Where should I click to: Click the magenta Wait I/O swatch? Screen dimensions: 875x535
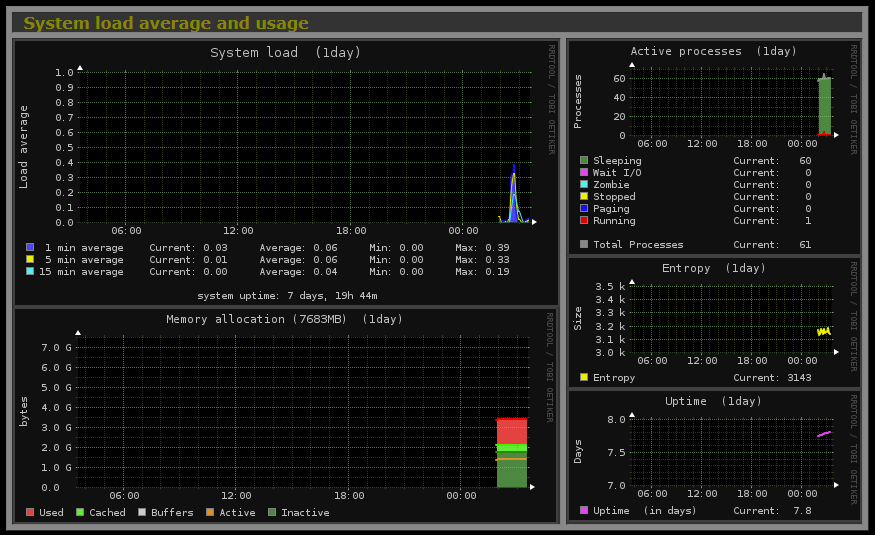[x=584, y=172]
